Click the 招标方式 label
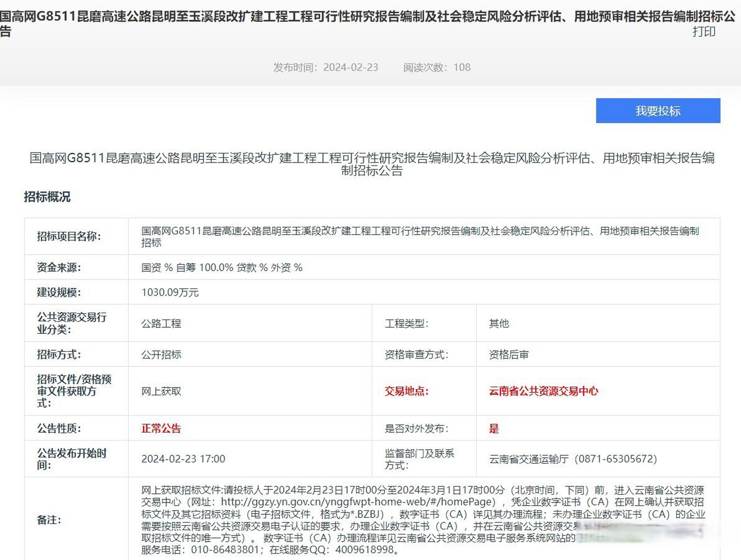Image resolution: width=741 pixels, height=560 pixels. (x=59, y=354)
